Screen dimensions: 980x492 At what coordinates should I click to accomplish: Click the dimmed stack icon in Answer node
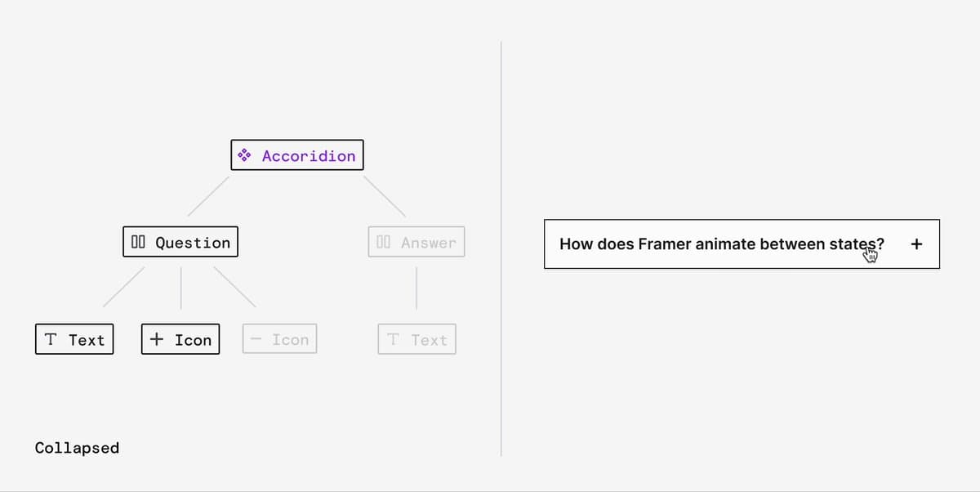click(384, 242)
